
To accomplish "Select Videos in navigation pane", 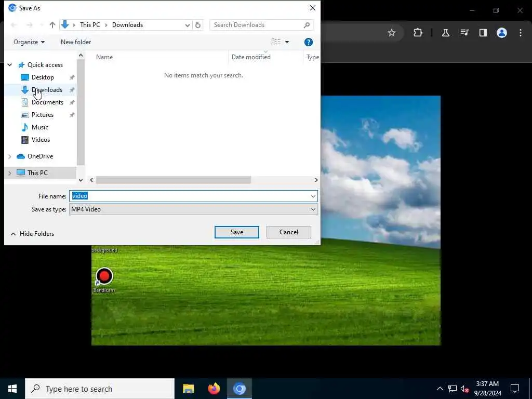I will pos(41,140).
